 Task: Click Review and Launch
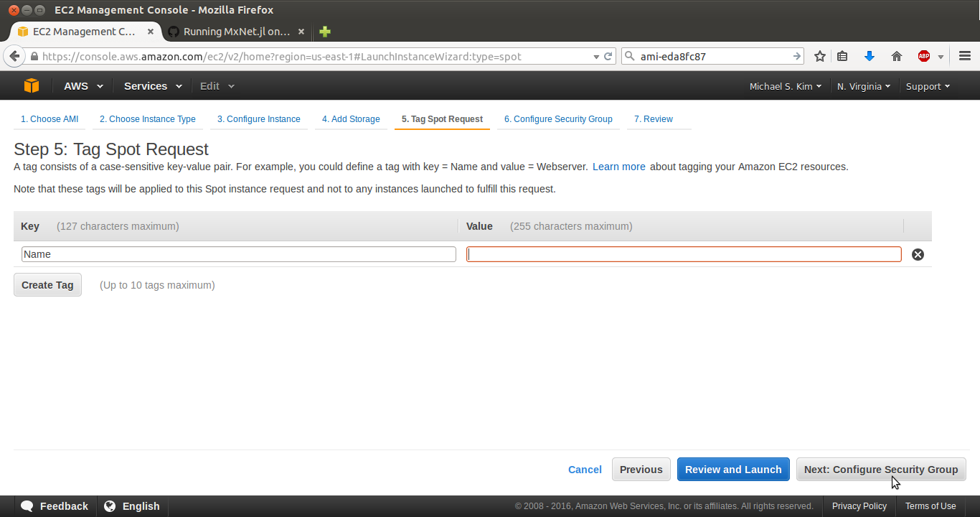(x=733, y=470)
